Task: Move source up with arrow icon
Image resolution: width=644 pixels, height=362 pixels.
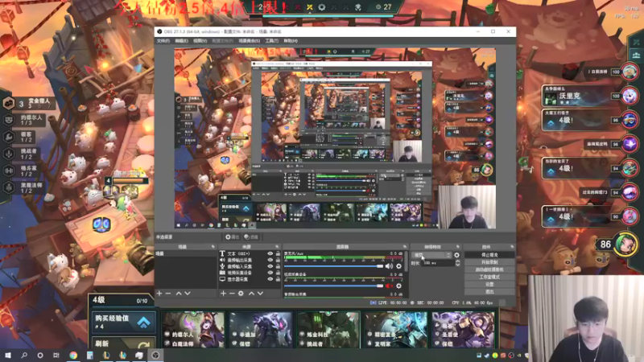Action: click(x=251, y=294)
